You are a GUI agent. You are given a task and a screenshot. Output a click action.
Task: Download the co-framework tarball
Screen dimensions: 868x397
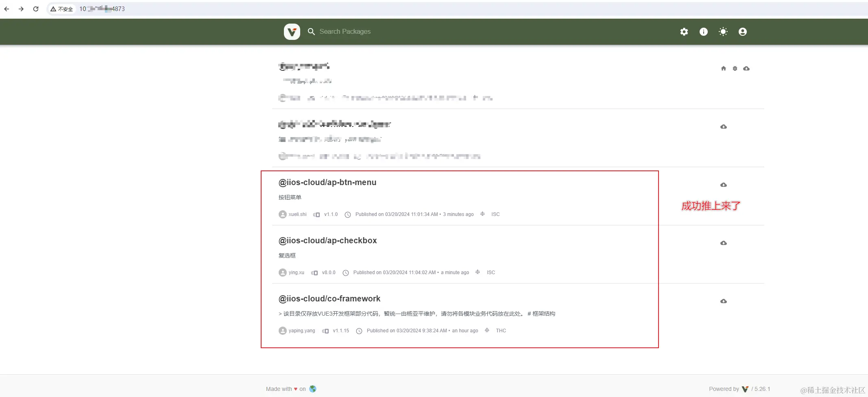pos(724,301)
